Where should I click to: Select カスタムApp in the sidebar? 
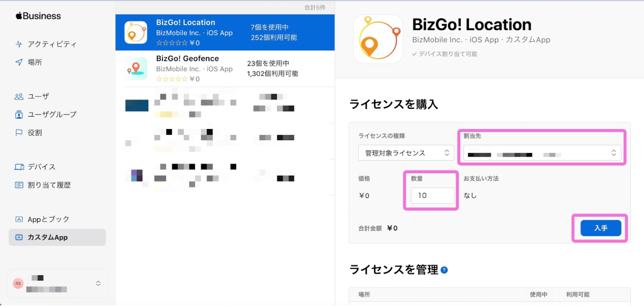[48, 238]
